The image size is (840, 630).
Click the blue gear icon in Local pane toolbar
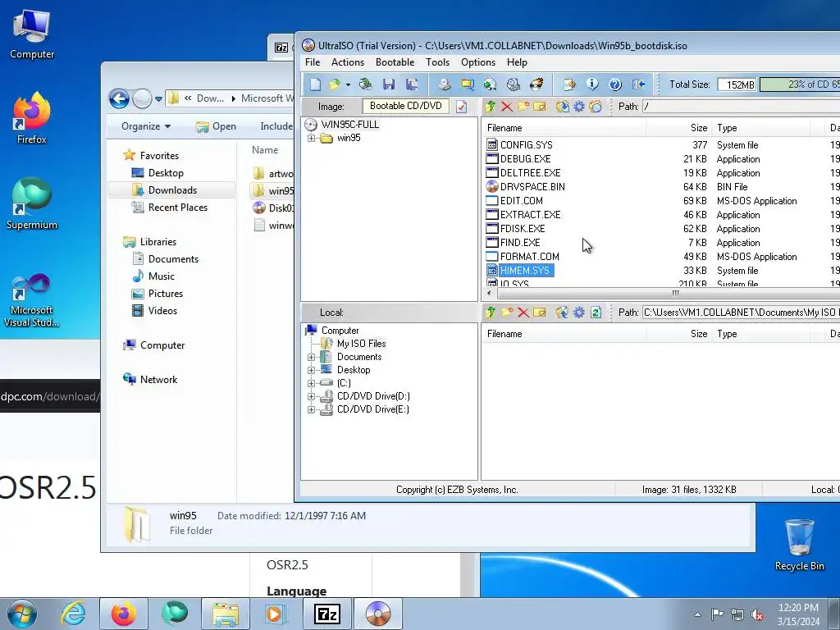(579, 313)
